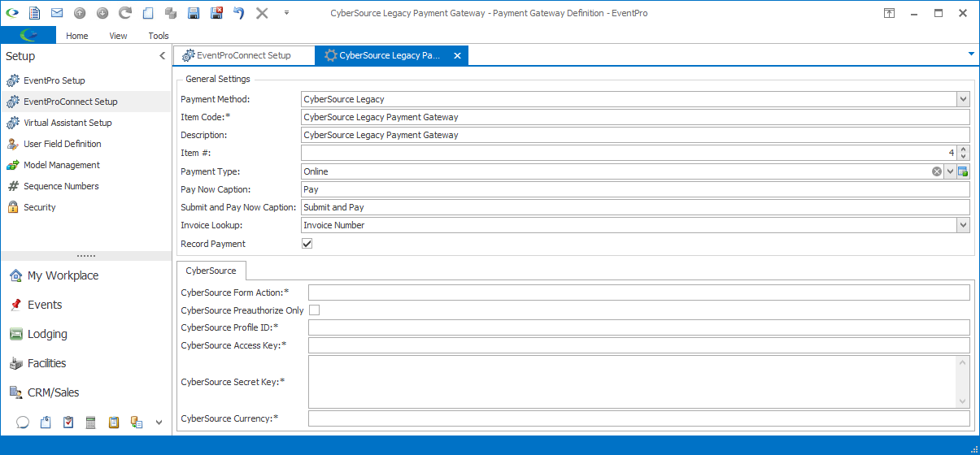Click the grey down arrow circle icon
This screenshot has width=980, height=455.
(102, 13)
